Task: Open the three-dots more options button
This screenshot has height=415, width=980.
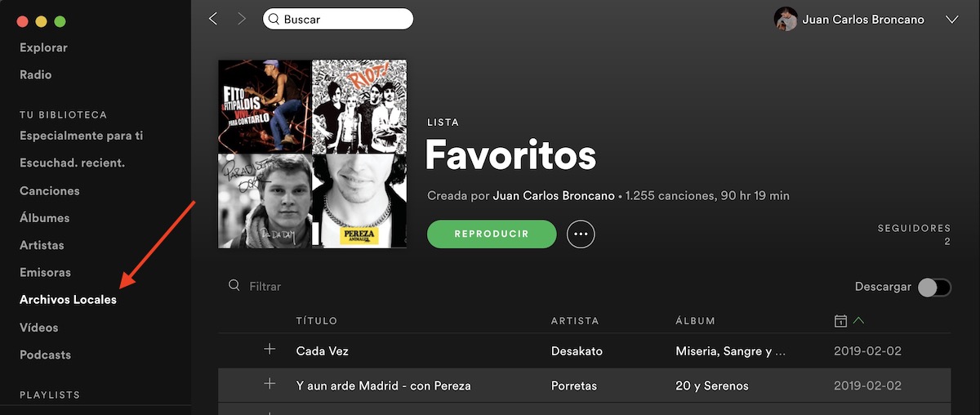Action: click(581, 234)
